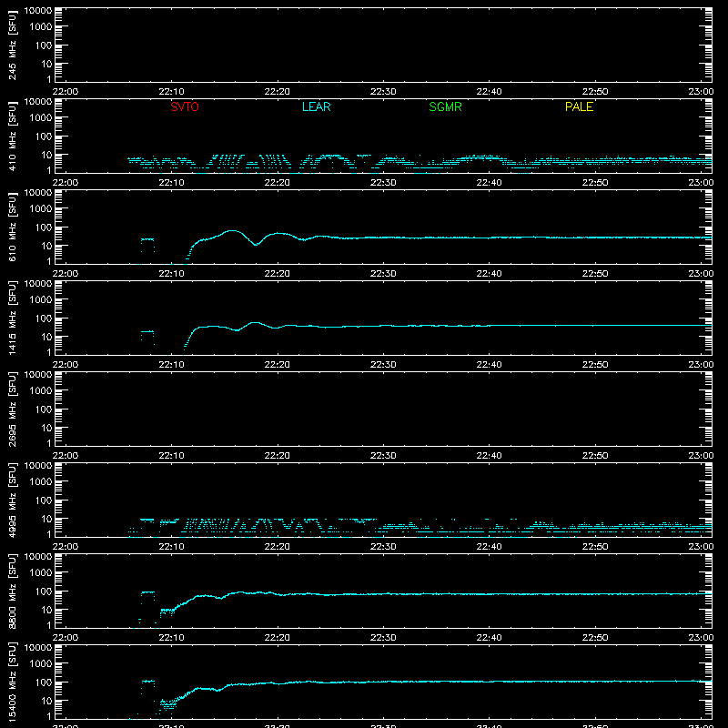The image size is (728, 728).
Task: Click 22:20 label under 2695 MHz panel
Action: [278, 456]
